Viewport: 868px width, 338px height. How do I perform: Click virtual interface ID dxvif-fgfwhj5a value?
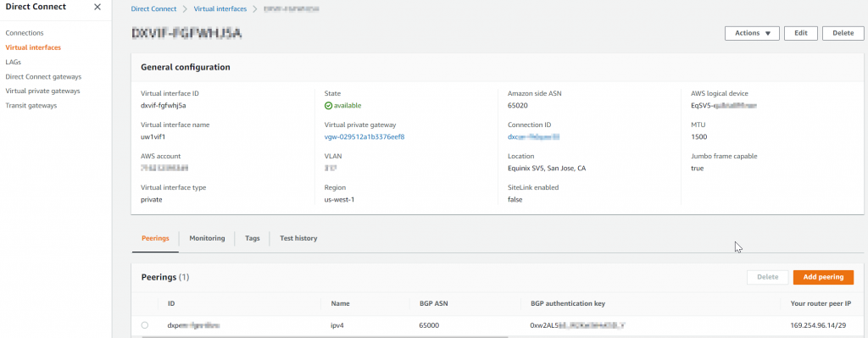pyautogui.click(x=164, y=106)
